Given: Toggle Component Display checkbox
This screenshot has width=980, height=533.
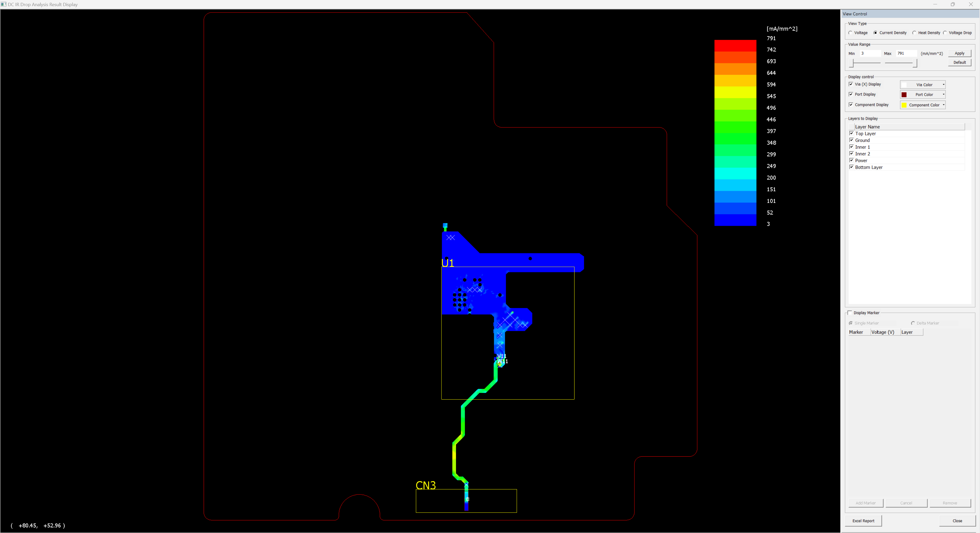Looking at the screenshot, I should [851, 105].
